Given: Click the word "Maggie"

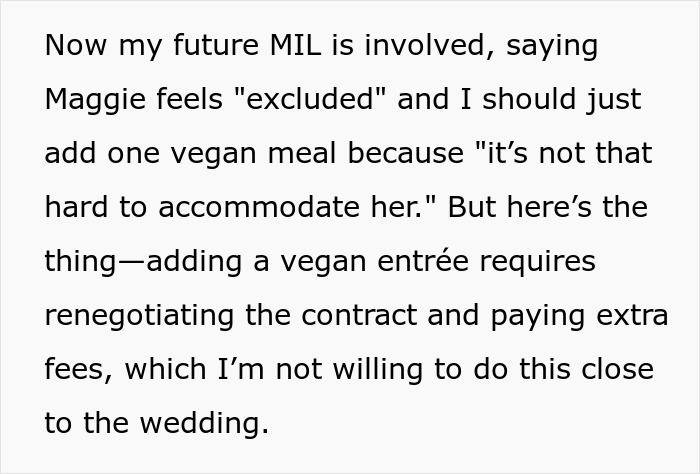Looking at the screenshot, I should [91, 100].
